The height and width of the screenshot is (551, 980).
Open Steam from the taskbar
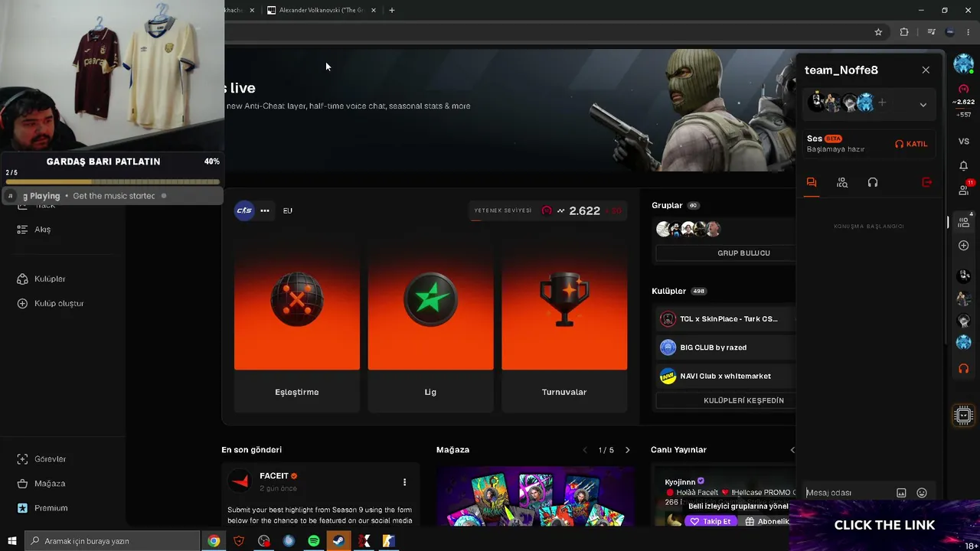tap(339, 541)
